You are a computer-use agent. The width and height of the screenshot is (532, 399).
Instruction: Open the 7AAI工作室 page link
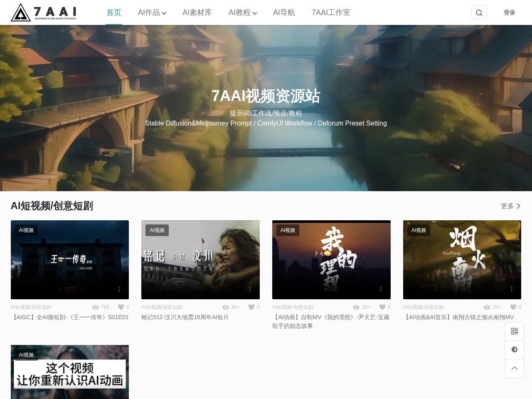[x=330, y=12]
